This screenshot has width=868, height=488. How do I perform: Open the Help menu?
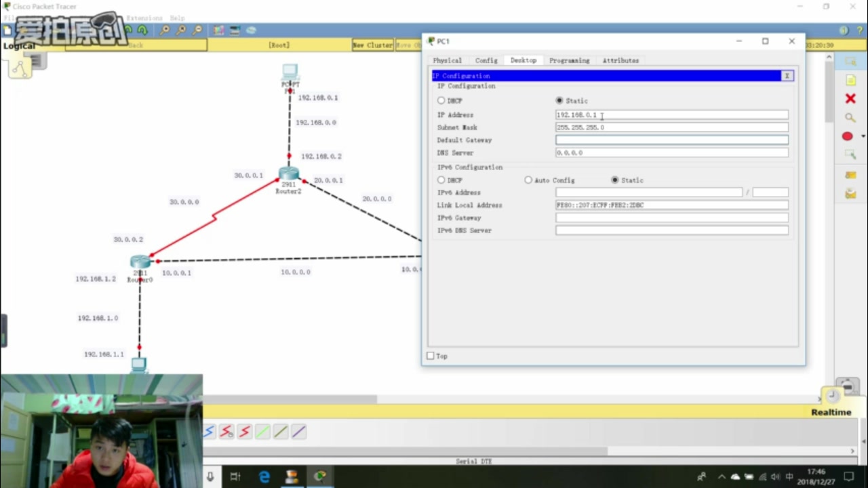click(x=177, y=18)
